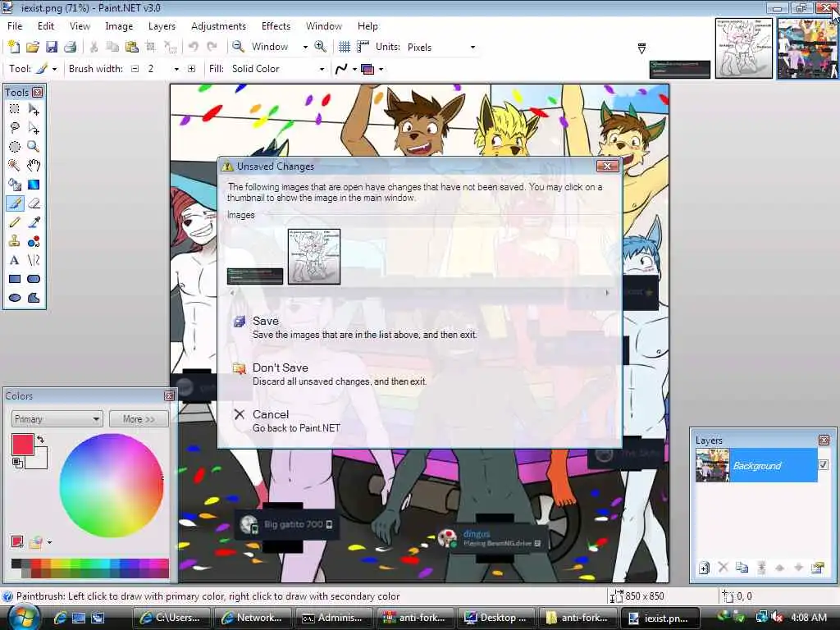Click the New file toolbar icon
The width and height of the screenshot is (840, 630).
point(13,47)
